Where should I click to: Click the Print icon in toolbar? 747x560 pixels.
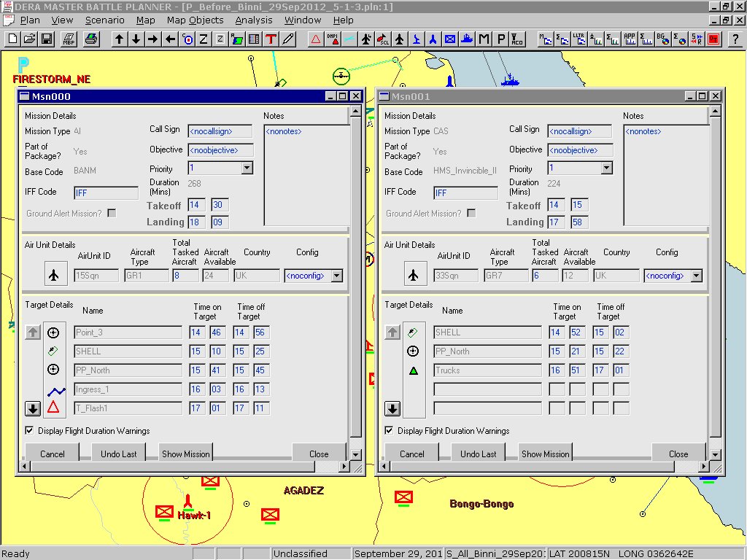coord(91,39)
